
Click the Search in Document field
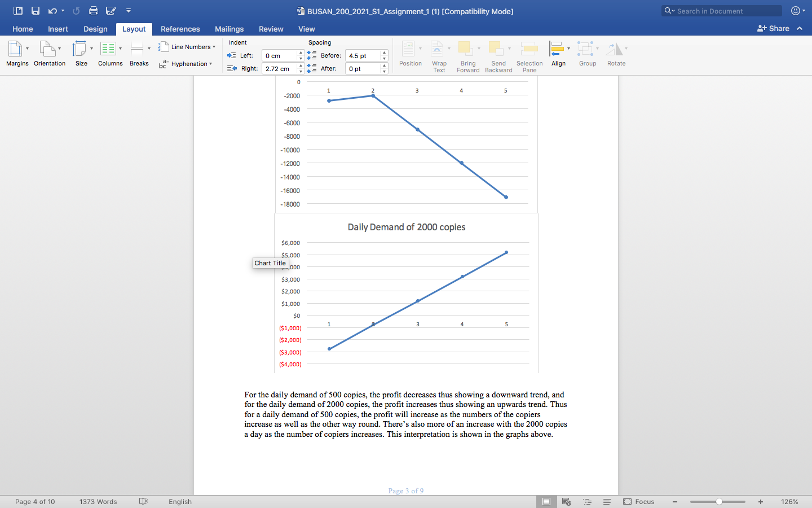(x=722, y=11)
